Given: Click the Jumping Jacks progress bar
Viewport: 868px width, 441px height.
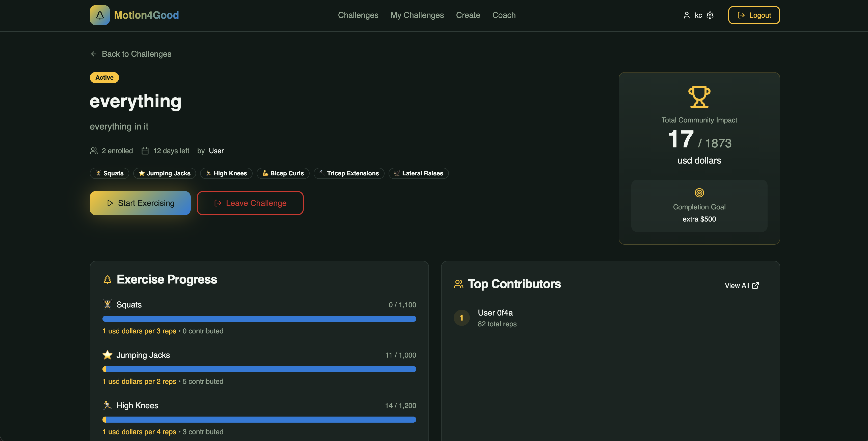Looking at the screenshot, I should [259, 369].
